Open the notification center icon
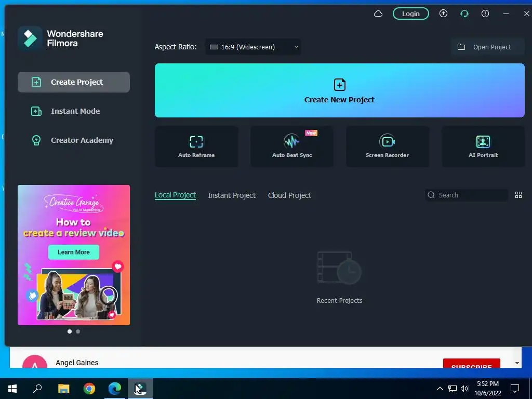Image resolution: width=532 pixels, height=399 pixels. click(x=515, y=389)
